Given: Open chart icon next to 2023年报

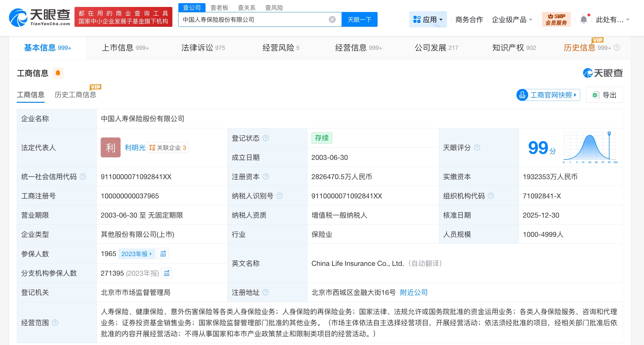Looking at the screenshot, I should point(163,254).
